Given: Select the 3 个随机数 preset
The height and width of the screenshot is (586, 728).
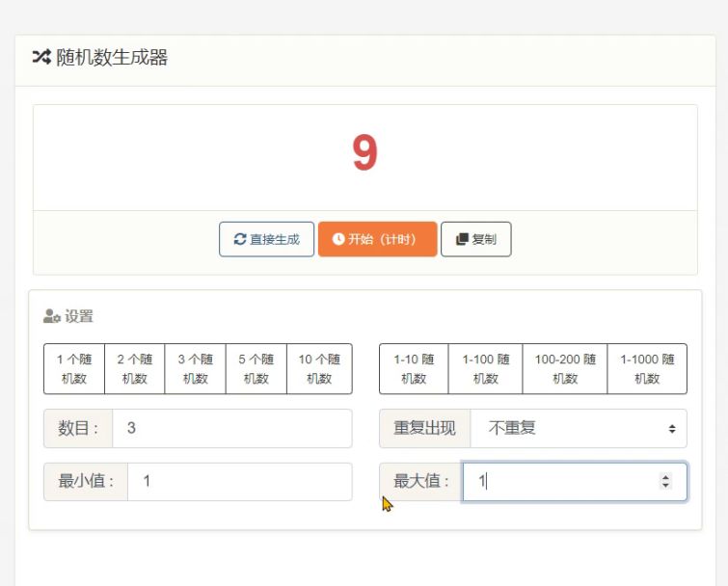Looking at the screenshot, I should pos(196,369).
